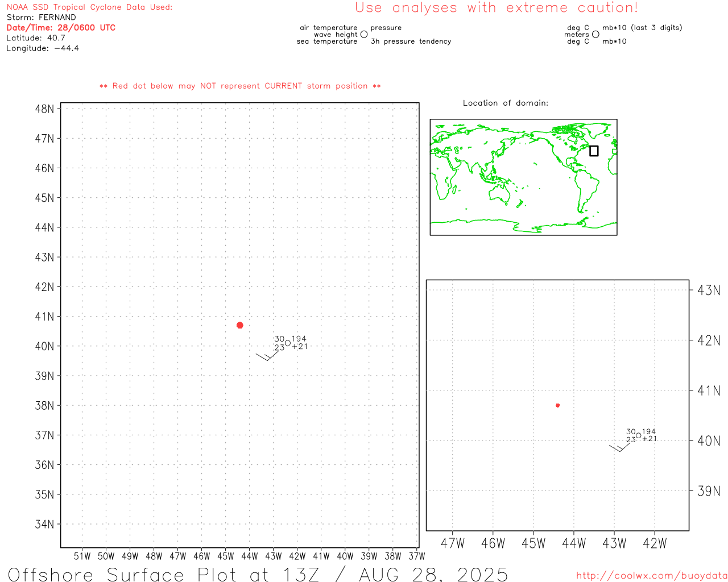Click pressure value 194 on the large map
Viewport: 728px width, 582px height.
pos(299,339)
